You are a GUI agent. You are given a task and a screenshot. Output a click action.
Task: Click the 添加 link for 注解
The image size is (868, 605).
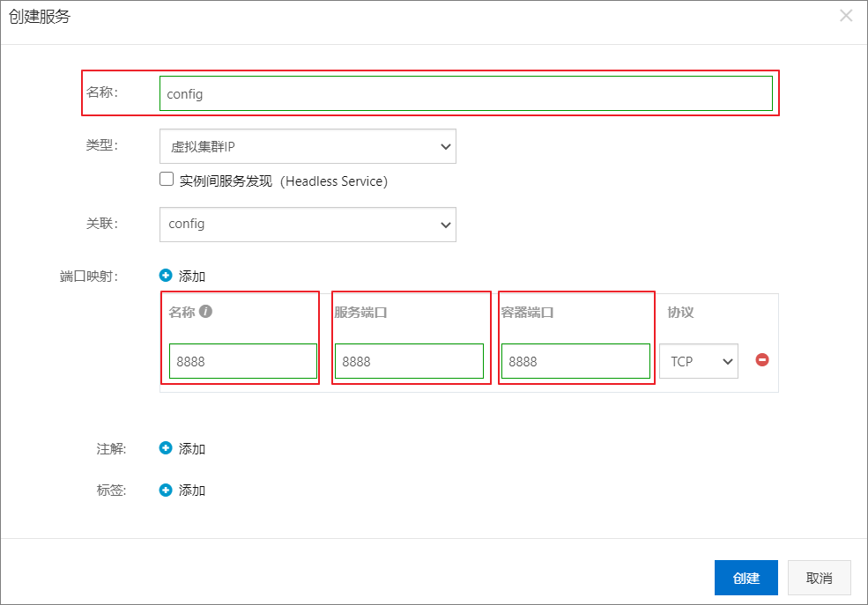[x=191, y=448]
